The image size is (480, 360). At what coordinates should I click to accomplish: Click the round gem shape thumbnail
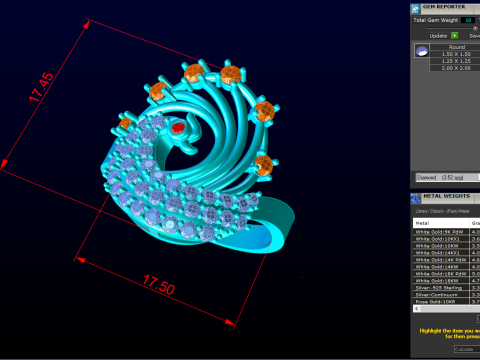[x=422, y=51]
